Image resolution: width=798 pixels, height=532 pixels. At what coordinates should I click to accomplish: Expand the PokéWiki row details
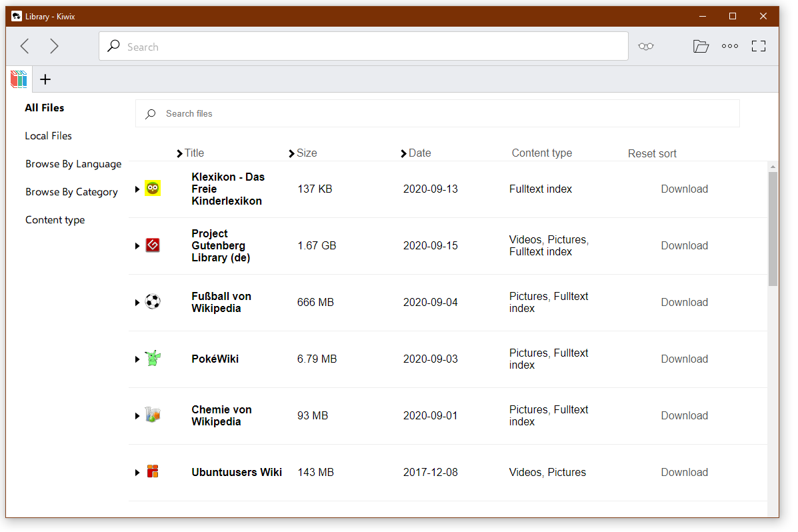point(137,359)
